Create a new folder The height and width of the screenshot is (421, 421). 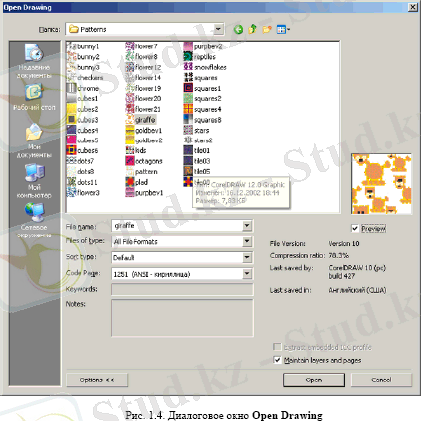267,30
